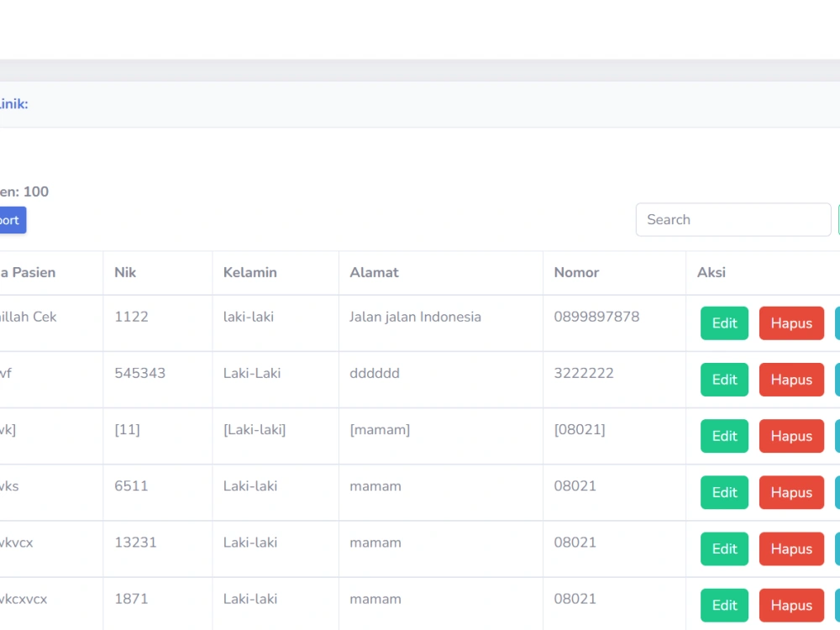The width and height of the screenshot is (840, 630).
Task: Delete the patient with NIK 1871
Action: [x=791, y=606]
